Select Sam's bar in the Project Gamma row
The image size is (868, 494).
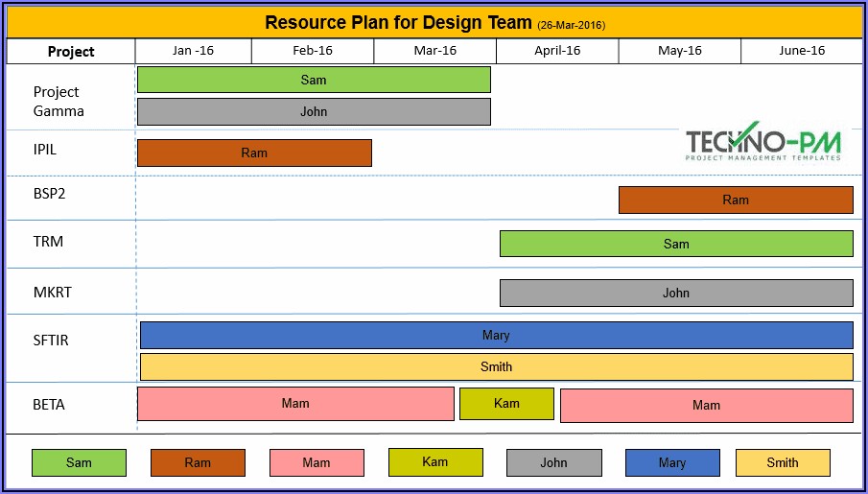tap(314, 80)
